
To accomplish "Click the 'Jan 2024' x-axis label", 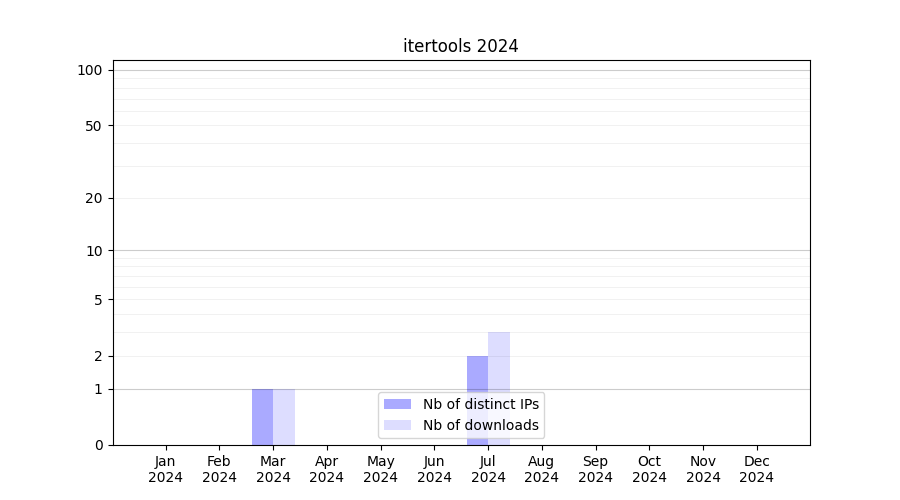I will 166,469.
